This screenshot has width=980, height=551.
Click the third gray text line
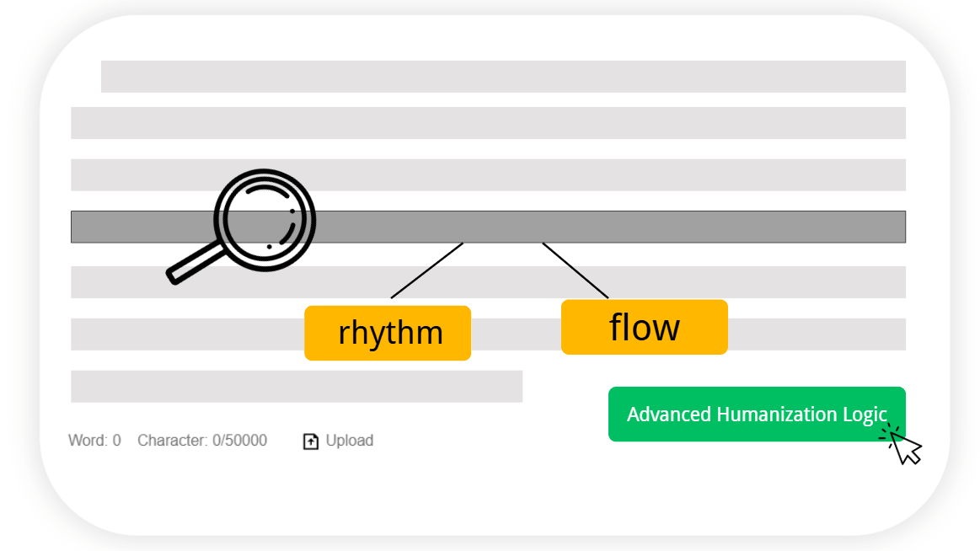[488, 175]
